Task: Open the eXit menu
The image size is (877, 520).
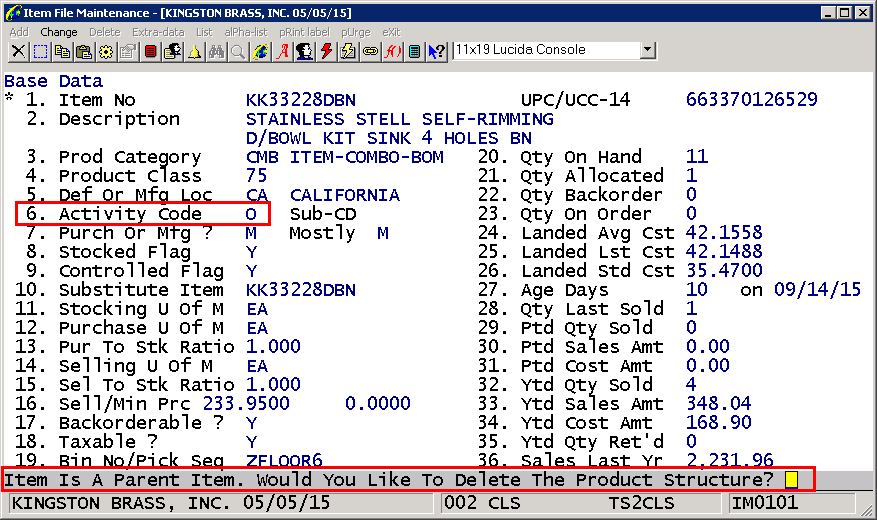Action: click(392, 32)
